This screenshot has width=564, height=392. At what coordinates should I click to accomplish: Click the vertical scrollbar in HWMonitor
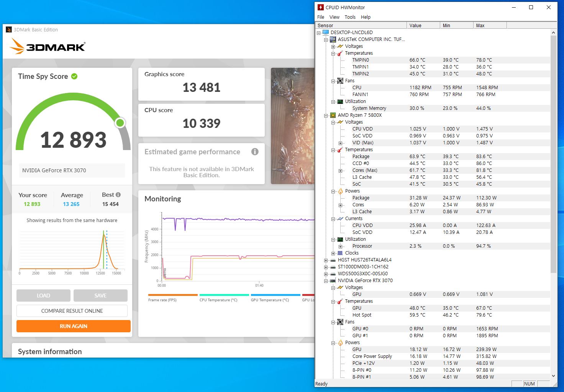click(x=553, y=154)
